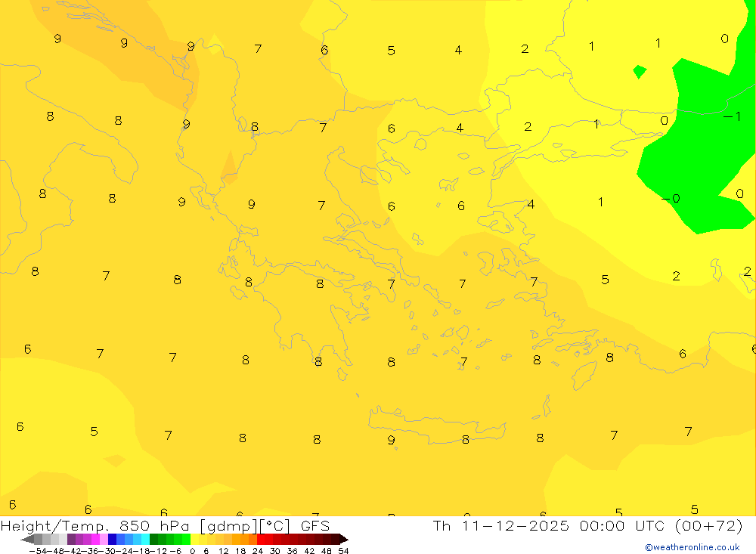Choose the light pink swatch in the legend
The height and width of the screenshot is (554, 756).
pos(104,539)
